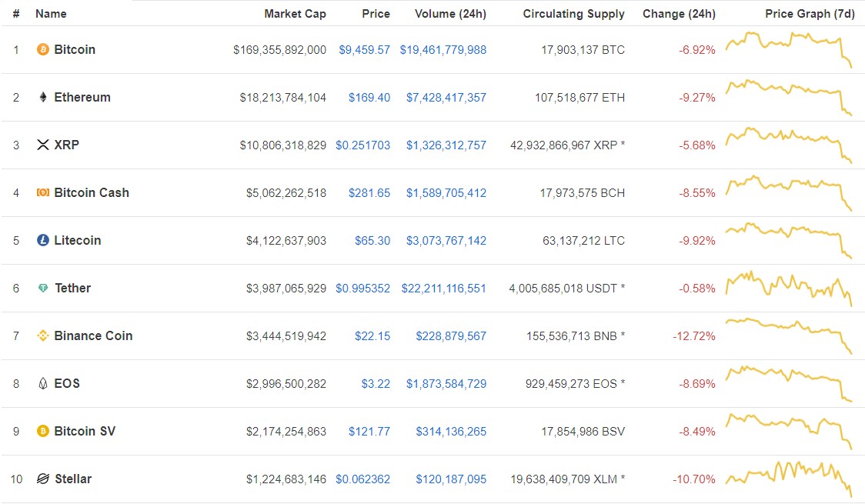Click Tether volume $22,211,116,551
This screenshot has height=504, width=865.
click(443, 289)
